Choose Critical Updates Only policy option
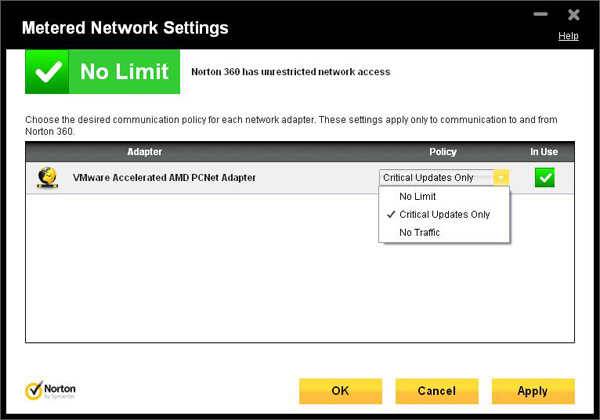Viewport: 600px width, 420px height. (x=444, y=214)
